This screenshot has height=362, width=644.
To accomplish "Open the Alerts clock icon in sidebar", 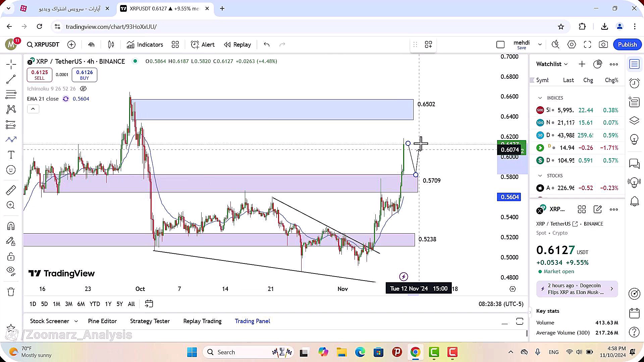I will point(634,83).
